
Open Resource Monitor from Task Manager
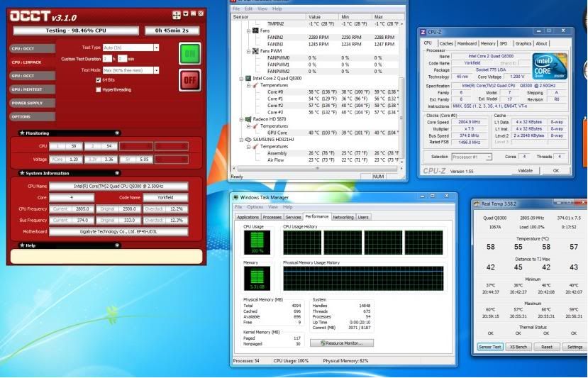pyautogui.click(x=342, y=343)
